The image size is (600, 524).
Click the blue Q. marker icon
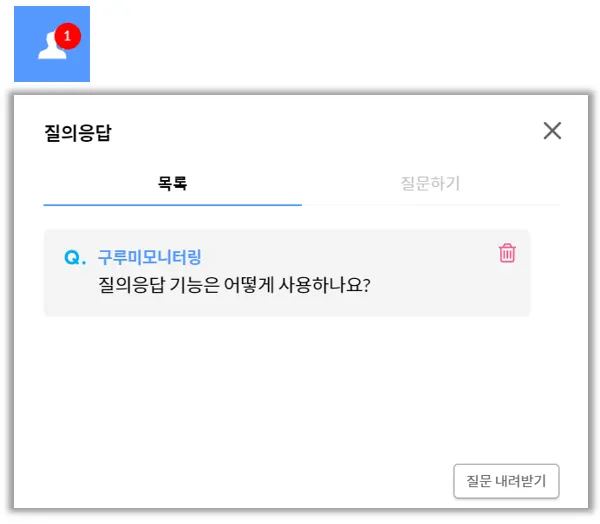(x=75, y=258)
